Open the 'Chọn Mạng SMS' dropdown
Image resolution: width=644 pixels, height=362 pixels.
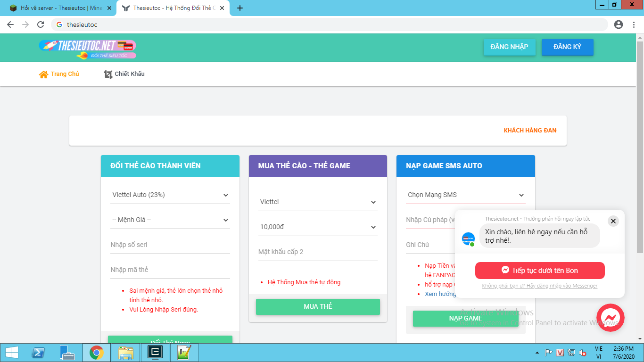[466, 195]
